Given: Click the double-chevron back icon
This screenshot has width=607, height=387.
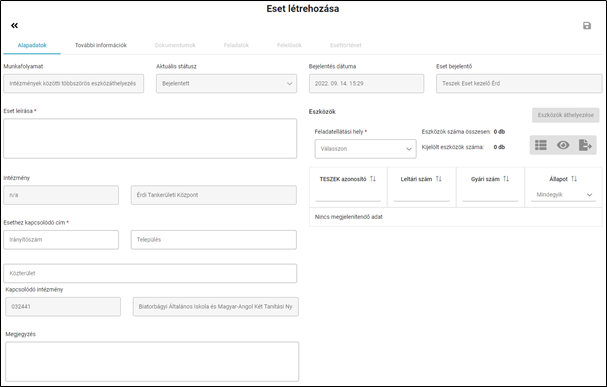Looking at the screenshot, I should click(14, 26).
